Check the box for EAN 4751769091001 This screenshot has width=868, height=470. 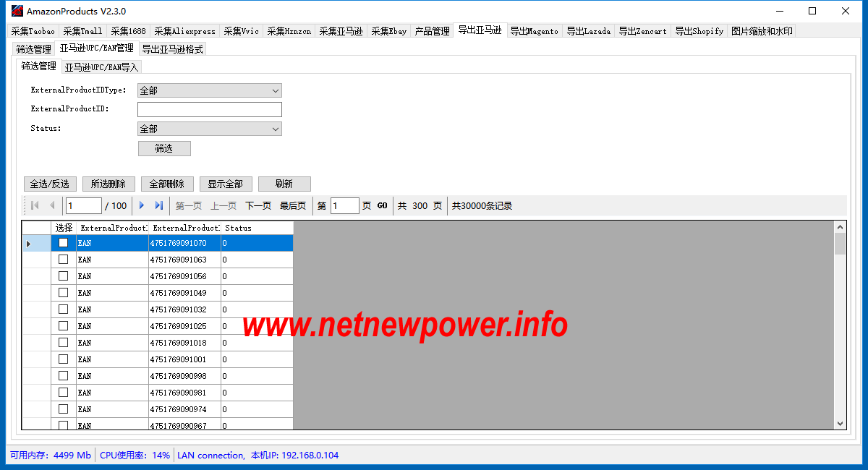coord(64,359)
